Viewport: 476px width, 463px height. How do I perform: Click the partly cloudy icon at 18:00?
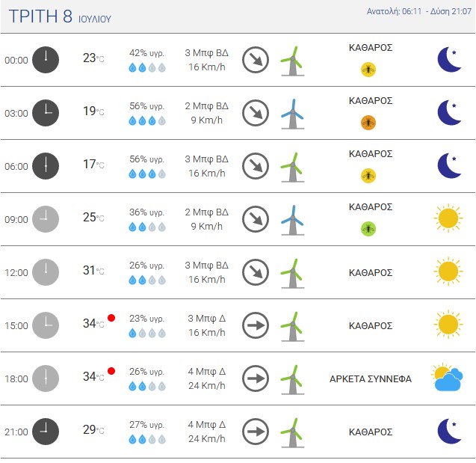pos(447,378)
